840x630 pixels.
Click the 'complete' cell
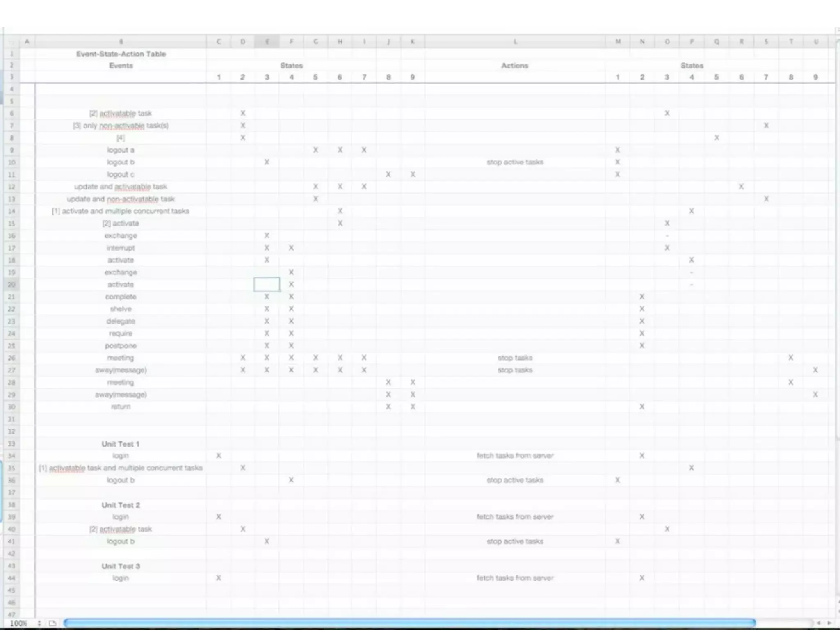pyautogui.click(x=121, y=297)
